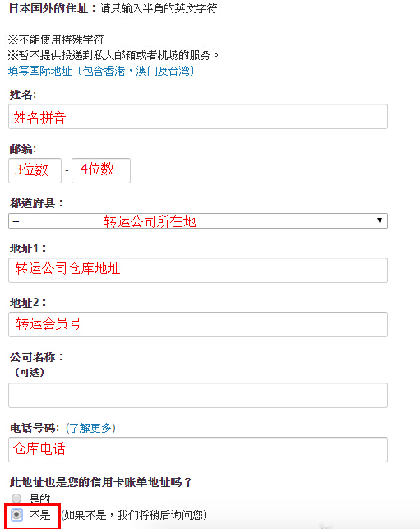Focus the 地址2 input field

(198, 324)
